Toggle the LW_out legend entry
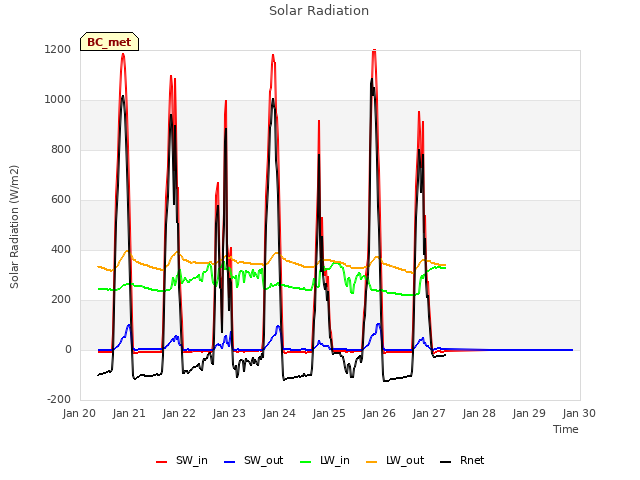The height and width of the screenshot is (480, 640). (395, 460)
